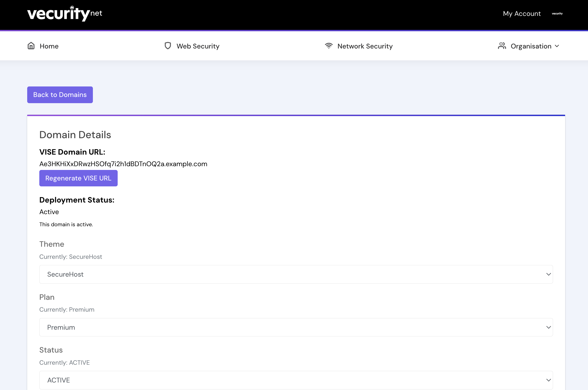This screenshot has height=390, width=588.
Task: Select Network Security from the navigation
Action: (x=365, y=46)
